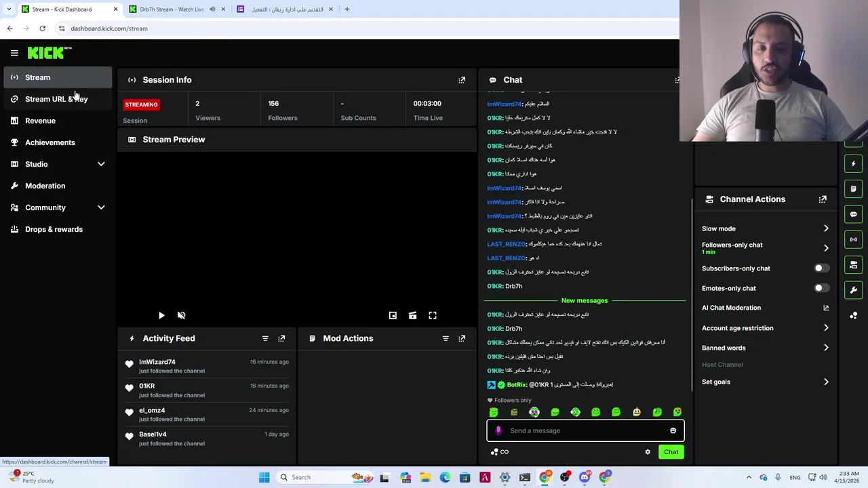The width and height of the screenshot is (868, 488).
Task: Open picture-in-picture for stream preview
Action: 393,315
